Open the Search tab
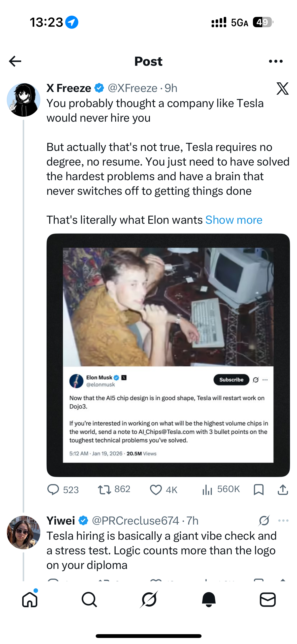 click(x=89, y=599)
